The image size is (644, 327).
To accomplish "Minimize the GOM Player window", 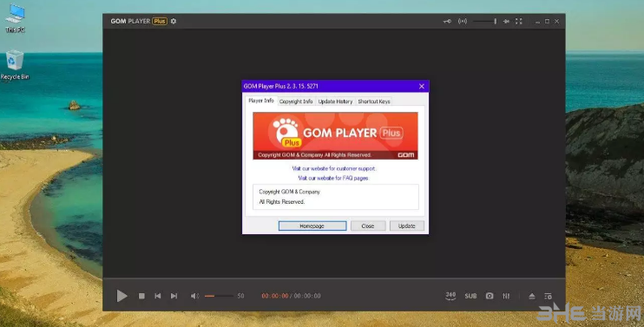I will coord(537,22).
